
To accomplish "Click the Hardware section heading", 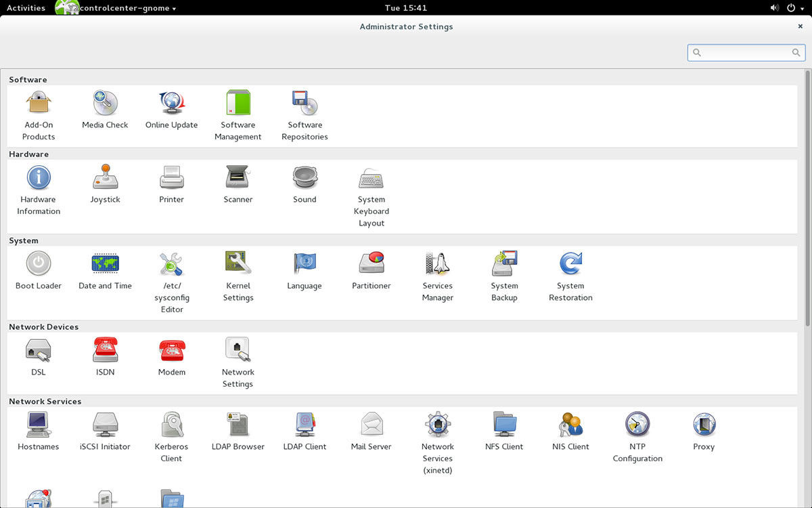I will click(x=29, y=154).
